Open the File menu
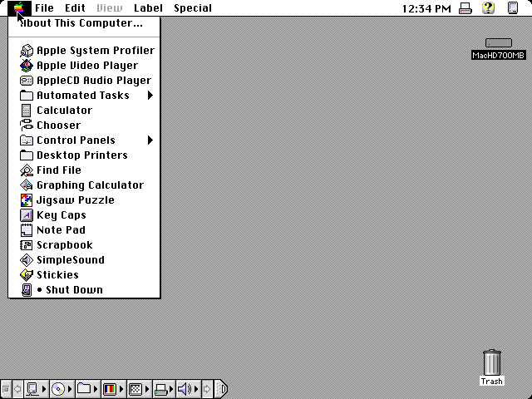Image resolution: width=532 pixels, height=399 pixels. 44,7
